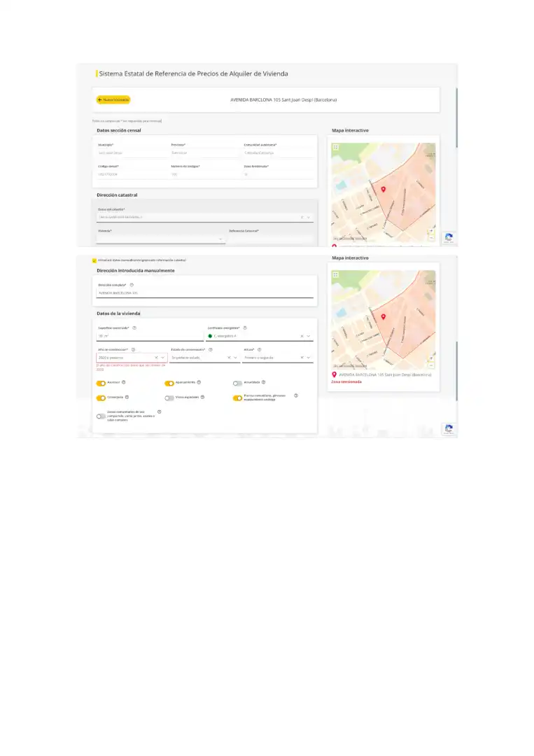Viewport: 534px width, 756px height.
Task: Go back with the Nueva búsqueda button
Action: tap(113, 100)
